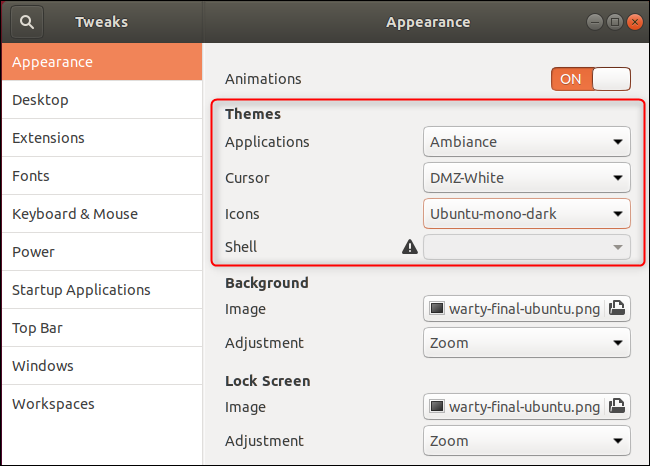The image size is (650, 466).
Task: Expand the Cursor theme dropdown
Action: [527, 178]
